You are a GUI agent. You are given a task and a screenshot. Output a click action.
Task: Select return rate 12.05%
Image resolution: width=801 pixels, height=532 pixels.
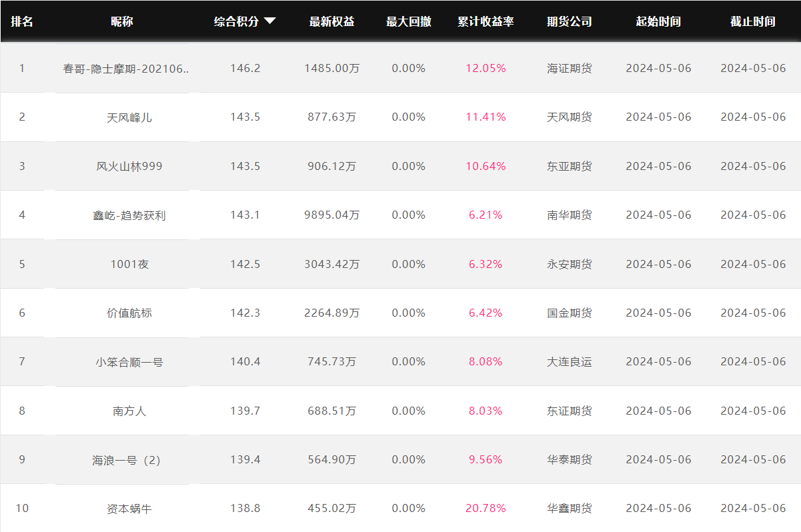click(x=486, y=68)
